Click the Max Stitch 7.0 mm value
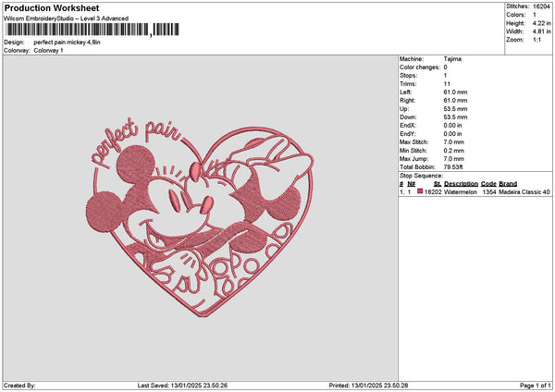This screenshot has height=392, width=555. (453, 142)
